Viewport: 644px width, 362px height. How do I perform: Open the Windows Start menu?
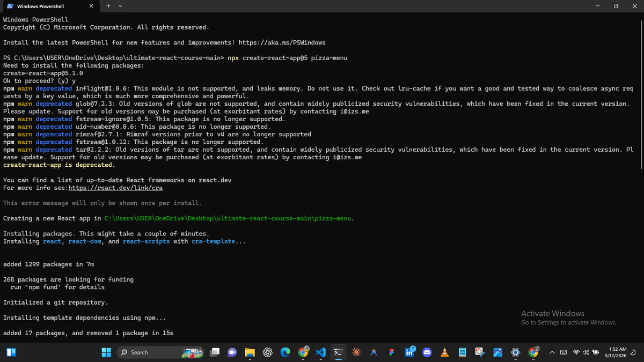[106, 352]
